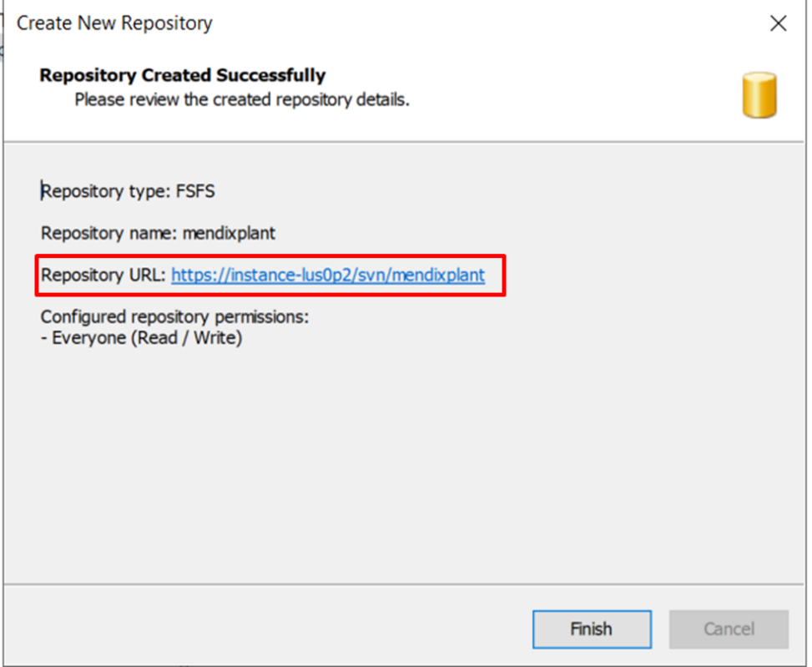Image resolution: width=812 pixels, height=667 pixels.
Task: Click the disabled Cancel button
Action: pyautogui.click(x=729, y=629)
